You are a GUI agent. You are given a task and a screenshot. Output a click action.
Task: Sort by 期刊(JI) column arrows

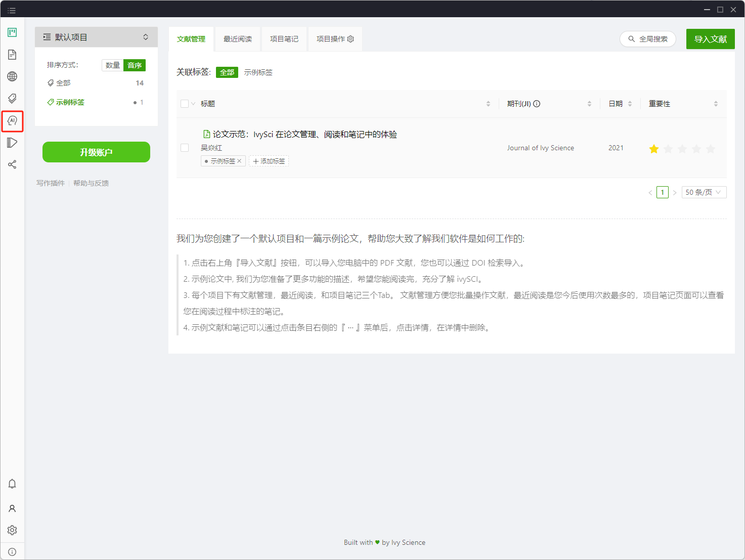589,104
